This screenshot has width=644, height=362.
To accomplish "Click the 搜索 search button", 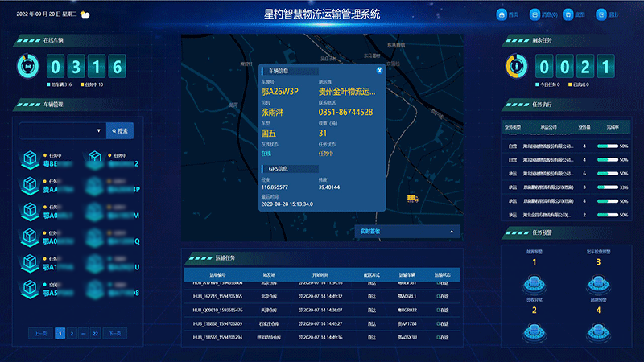I will [119, 130].
